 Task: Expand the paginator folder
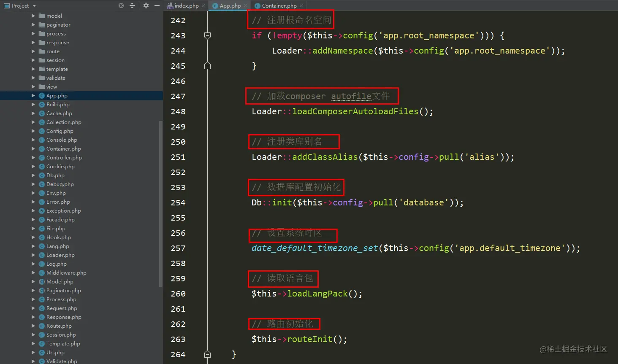pyautogui.click(x=33, y=24)
